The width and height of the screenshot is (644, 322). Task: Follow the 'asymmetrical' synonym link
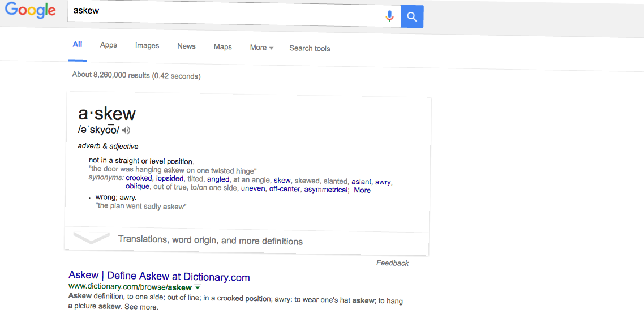point(326,190)
